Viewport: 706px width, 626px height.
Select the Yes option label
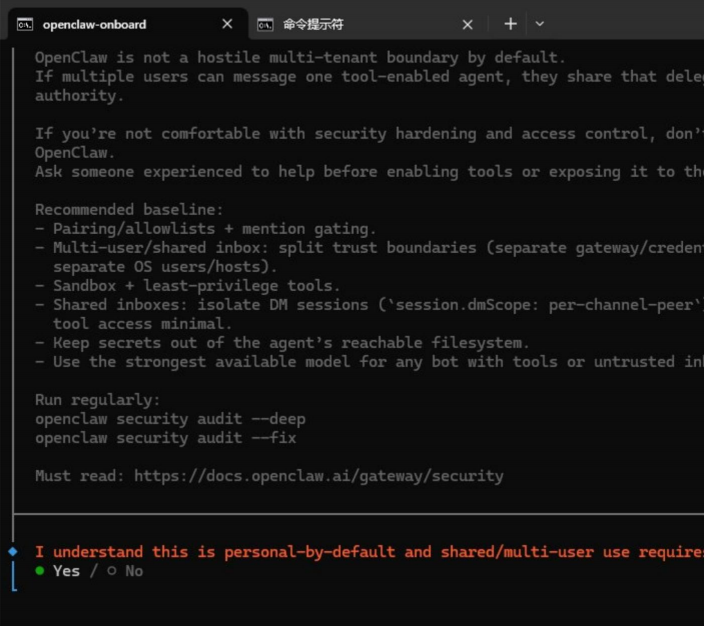(x=66, y=571)
